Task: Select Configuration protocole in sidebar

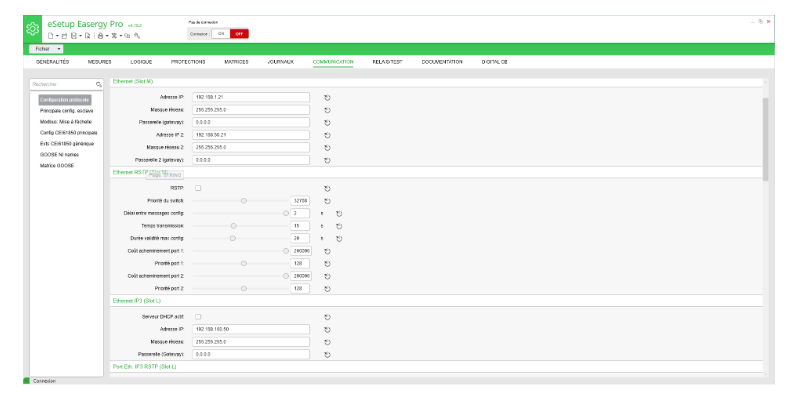Action: pyautogui.click(x=64, y=100)
